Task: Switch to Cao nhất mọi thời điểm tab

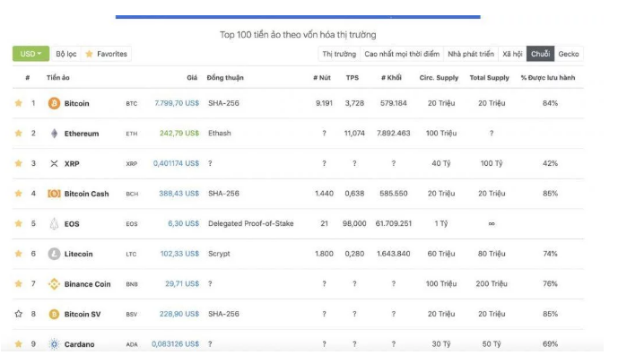Action: coord(402,54)
